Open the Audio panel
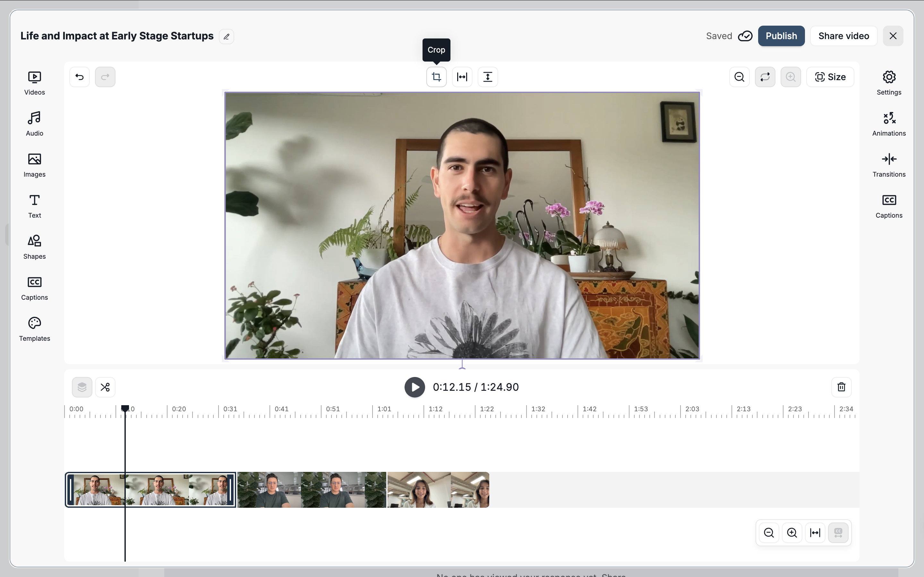 coord(34,123)
